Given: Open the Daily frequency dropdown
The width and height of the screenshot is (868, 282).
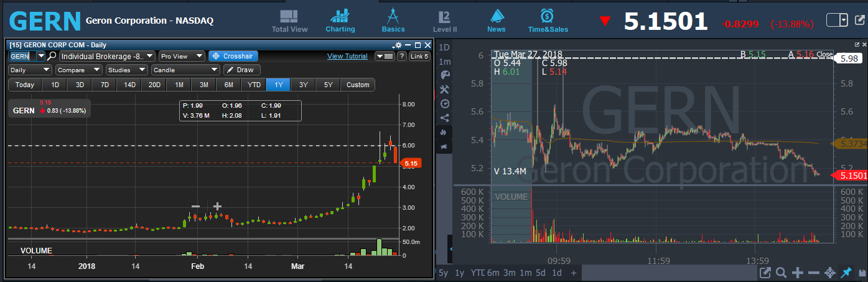Looking at the screenshot, I should (30, 70).
